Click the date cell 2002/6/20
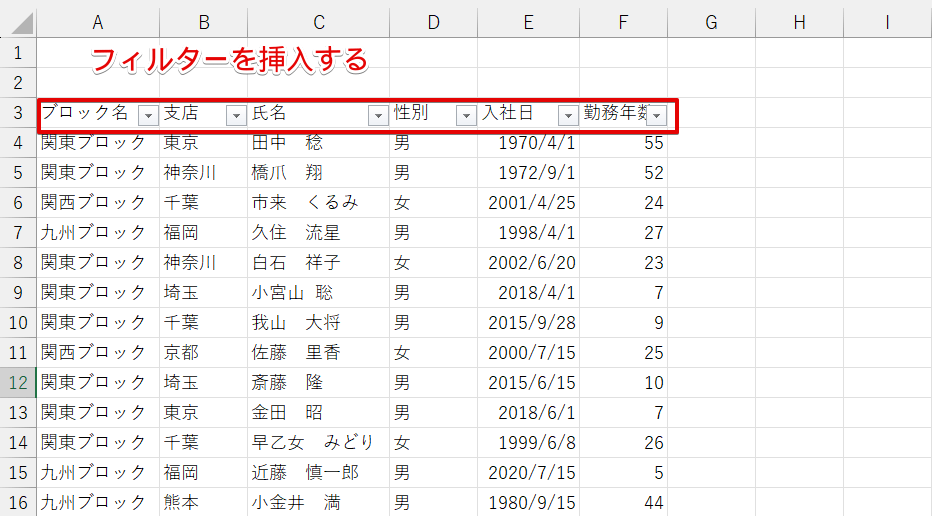 coord(528,263)
